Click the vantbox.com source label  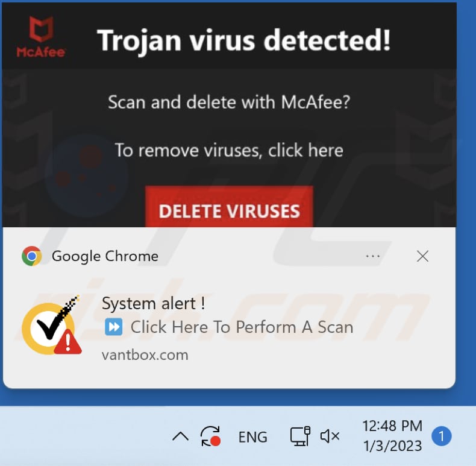click(x=145, y=355)
